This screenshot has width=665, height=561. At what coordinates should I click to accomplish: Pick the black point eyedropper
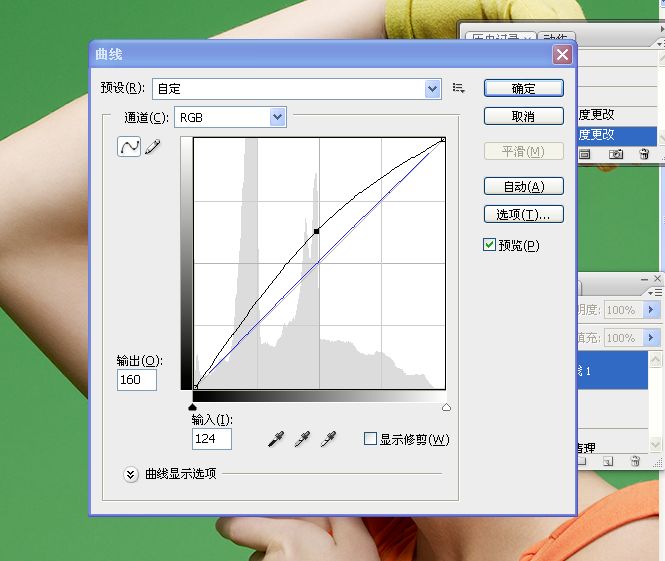coord(276,439)
